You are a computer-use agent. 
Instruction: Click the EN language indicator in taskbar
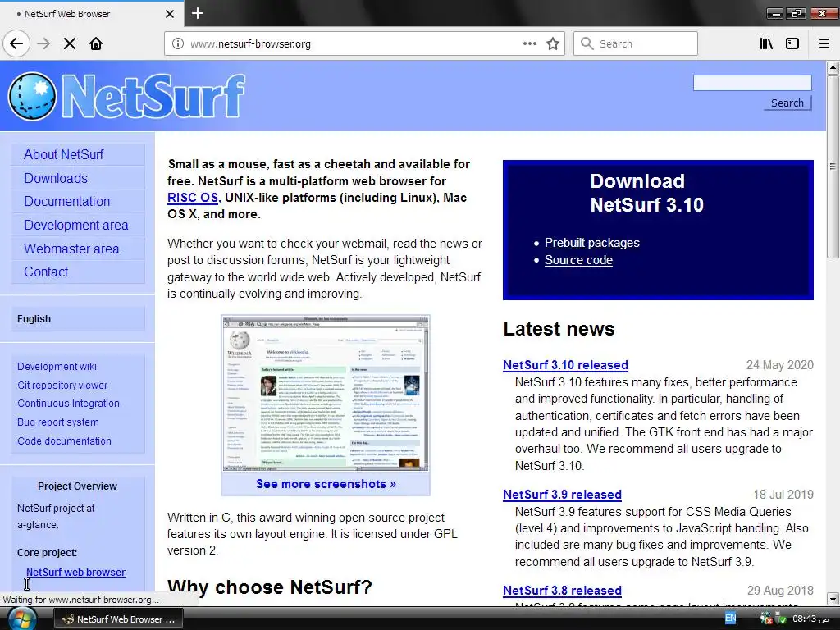click(x=730, y=619)
